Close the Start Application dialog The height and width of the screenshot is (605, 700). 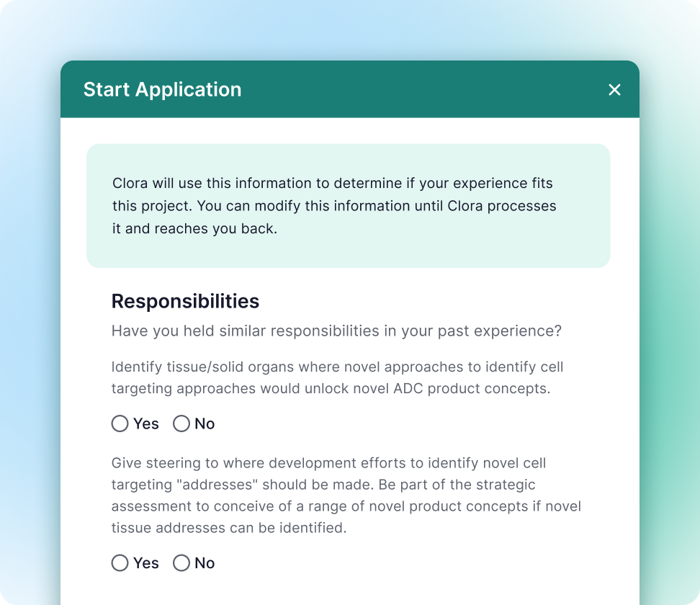(x=614, y=89)
